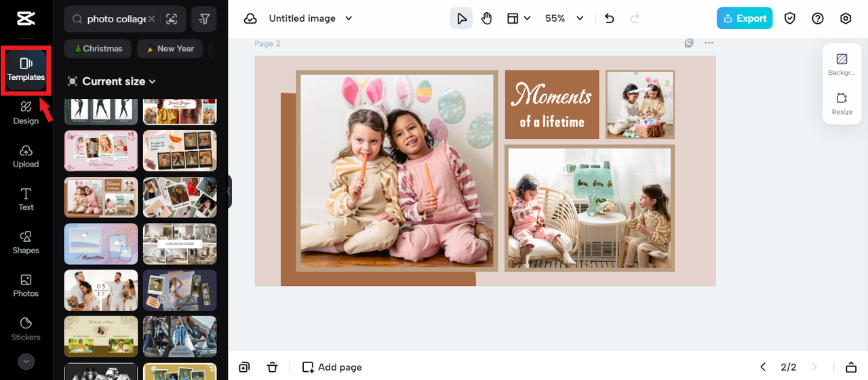Click the Resize canvas button
Image resolution: width=868 pixels, height=380 pixels.
coord(842,104)
